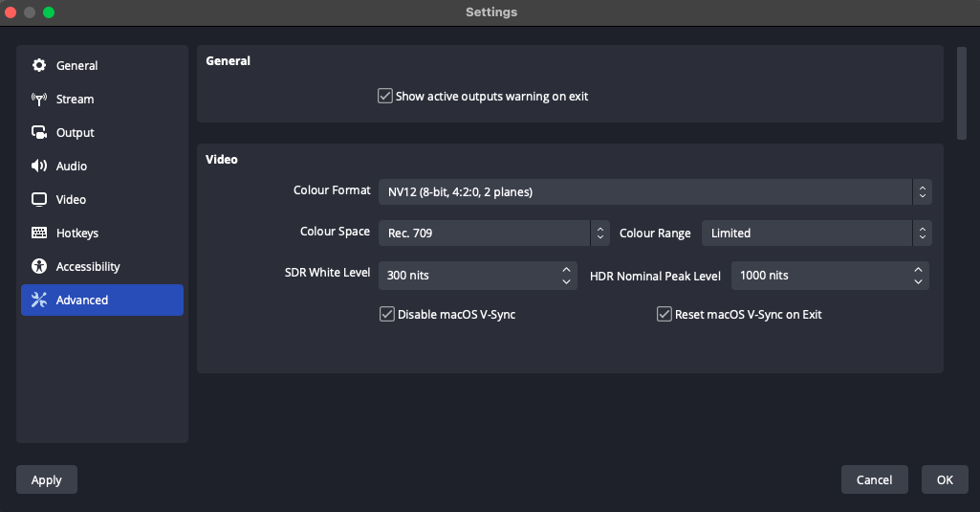Uncheck Disable macOS V-Sync checkbox
Image resolution: width=980 pixels, height=512 pixels.
[387, 314]
